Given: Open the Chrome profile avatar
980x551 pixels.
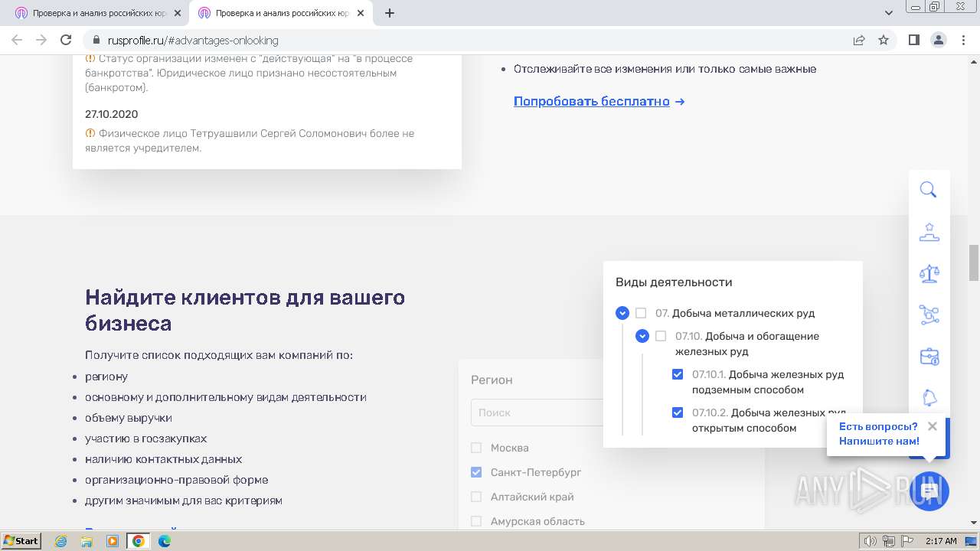Looking at the screenshot, I should [x=938, y=40].
